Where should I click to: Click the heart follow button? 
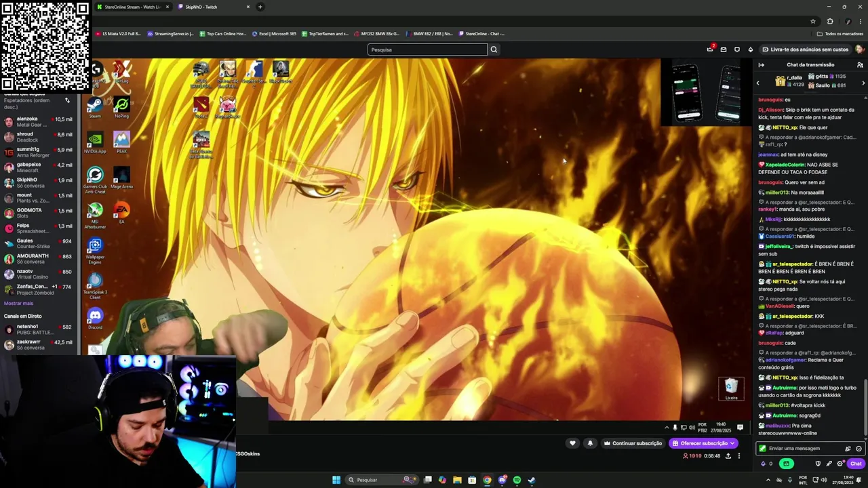point(572,443)
